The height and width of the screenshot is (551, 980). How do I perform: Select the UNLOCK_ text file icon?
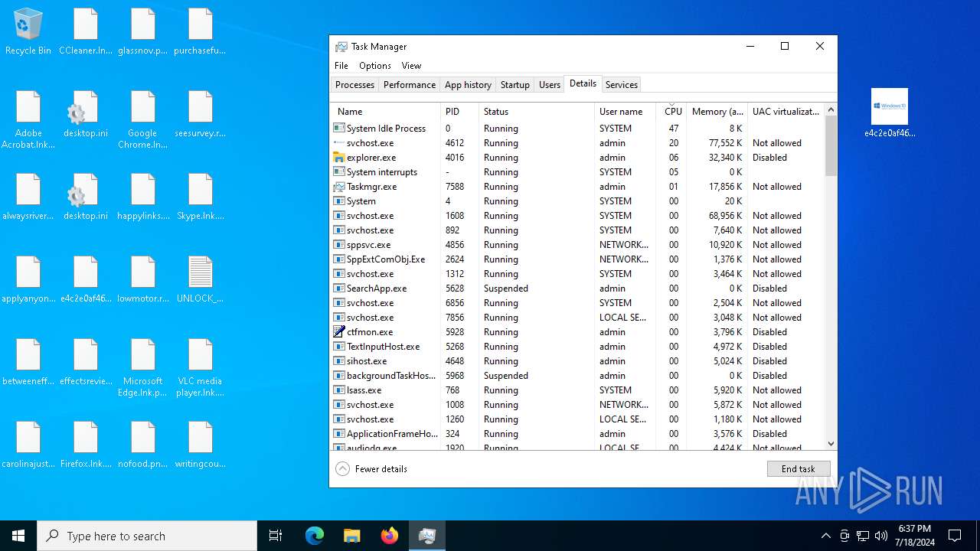[201, 280]
